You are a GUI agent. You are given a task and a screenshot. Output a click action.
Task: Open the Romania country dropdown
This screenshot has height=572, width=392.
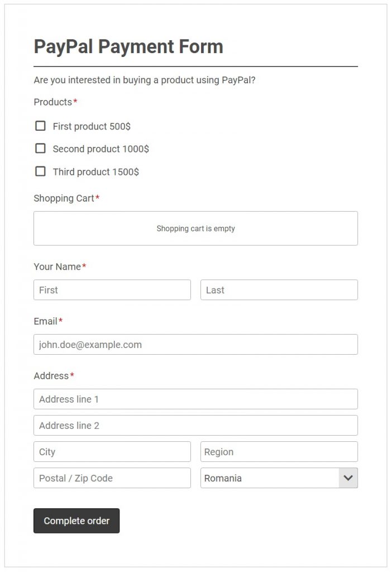[270, 478]
